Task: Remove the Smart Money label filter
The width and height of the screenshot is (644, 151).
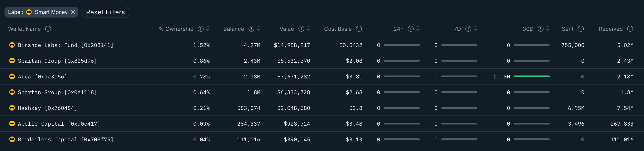Action: 73,12
